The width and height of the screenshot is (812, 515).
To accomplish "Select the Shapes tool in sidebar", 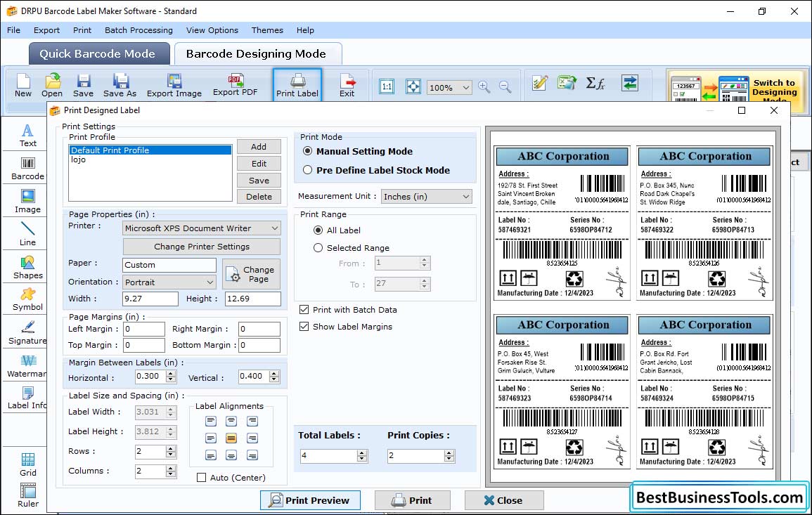I will click(27, 268).
